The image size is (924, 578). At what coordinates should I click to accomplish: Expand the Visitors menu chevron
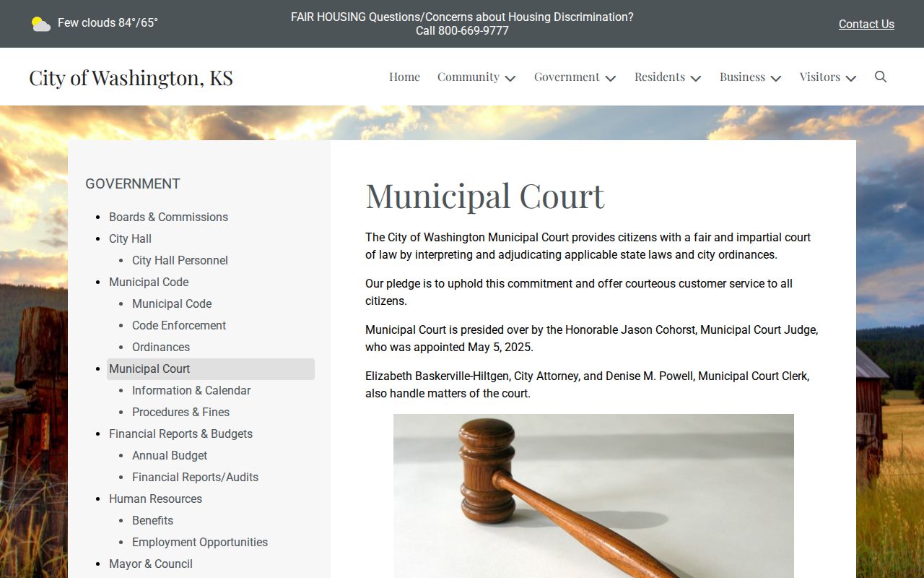pyautogui.click(x=851, y=78)
